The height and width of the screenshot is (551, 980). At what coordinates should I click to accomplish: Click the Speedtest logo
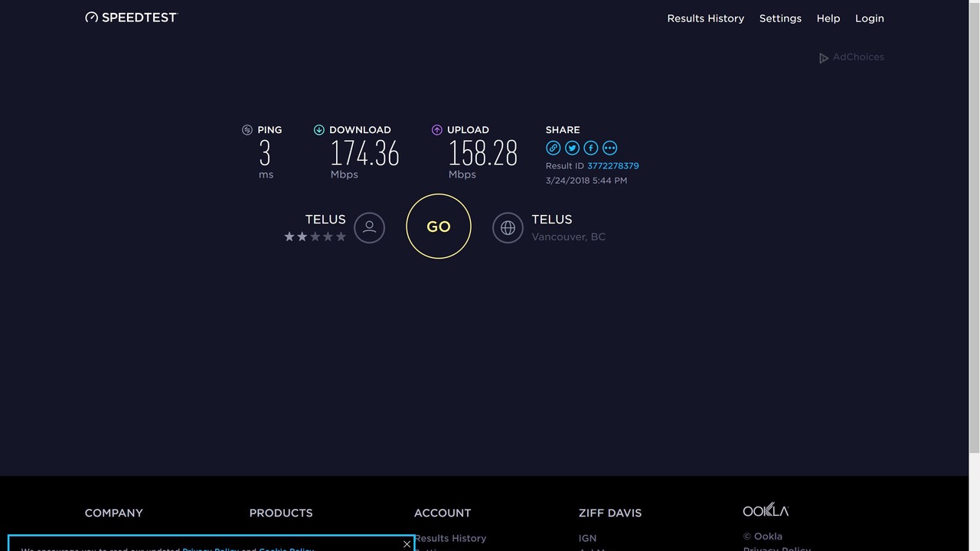pos(131,17)
